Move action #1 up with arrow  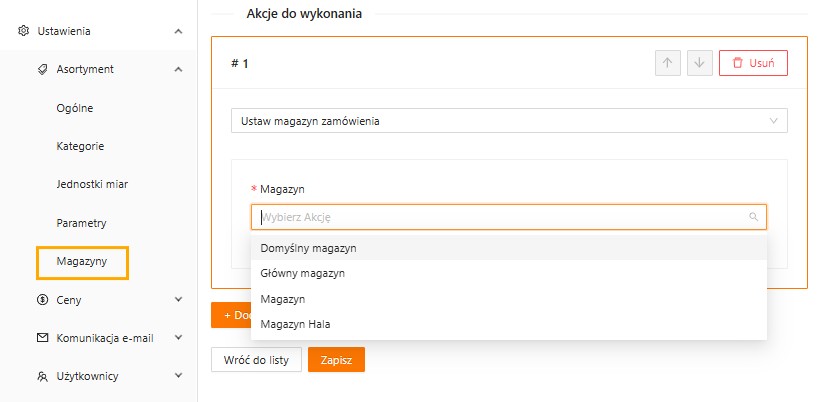point(667,63)
